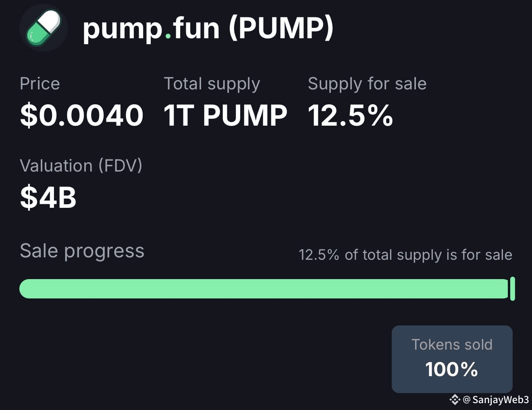The width and height of the screenshot is (532, 410).
Task: Select the 1T PUMP total supply value
Action: point(225,116)
